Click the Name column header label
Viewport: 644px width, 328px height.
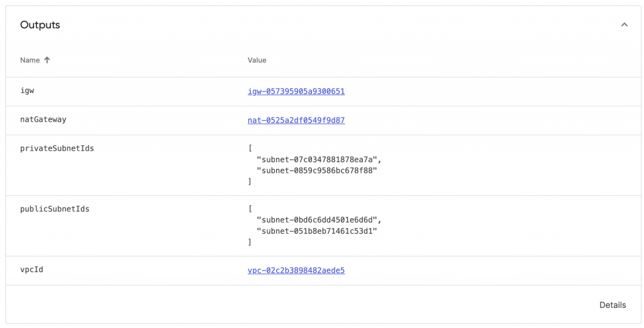tap(30, 60)
